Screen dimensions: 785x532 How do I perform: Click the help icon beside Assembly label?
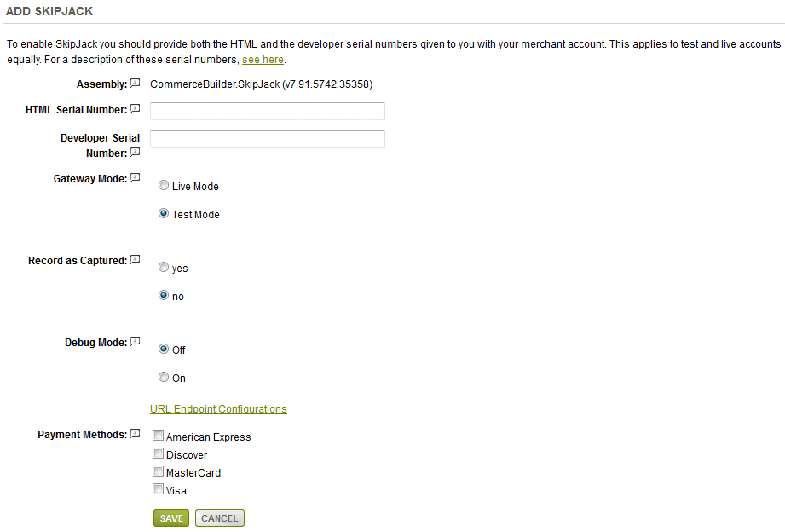click(135, 84)
